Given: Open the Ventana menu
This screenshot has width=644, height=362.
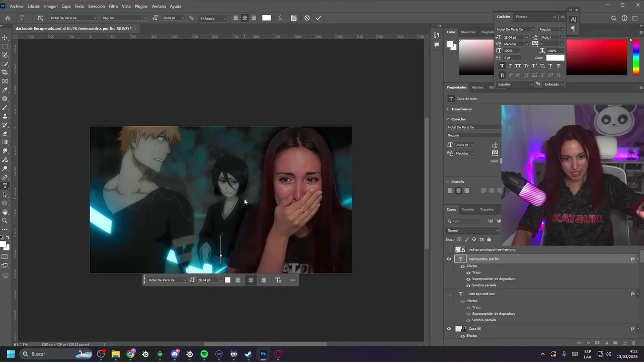Looking at the screenshot, I should point(158,6).
